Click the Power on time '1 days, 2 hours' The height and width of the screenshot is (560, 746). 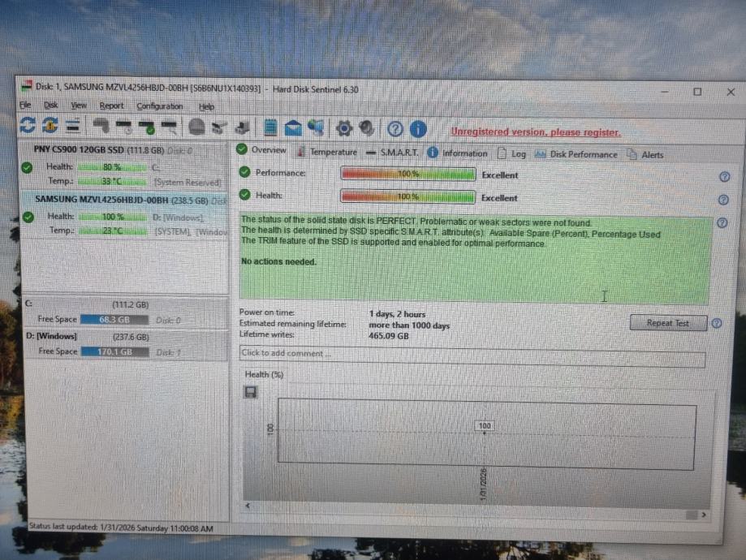point(397,314)
